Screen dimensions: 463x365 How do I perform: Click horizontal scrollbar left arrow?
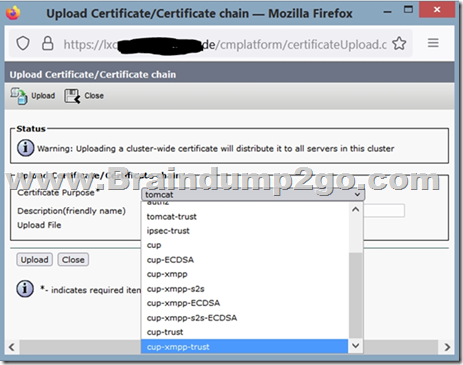coord(12,347)
